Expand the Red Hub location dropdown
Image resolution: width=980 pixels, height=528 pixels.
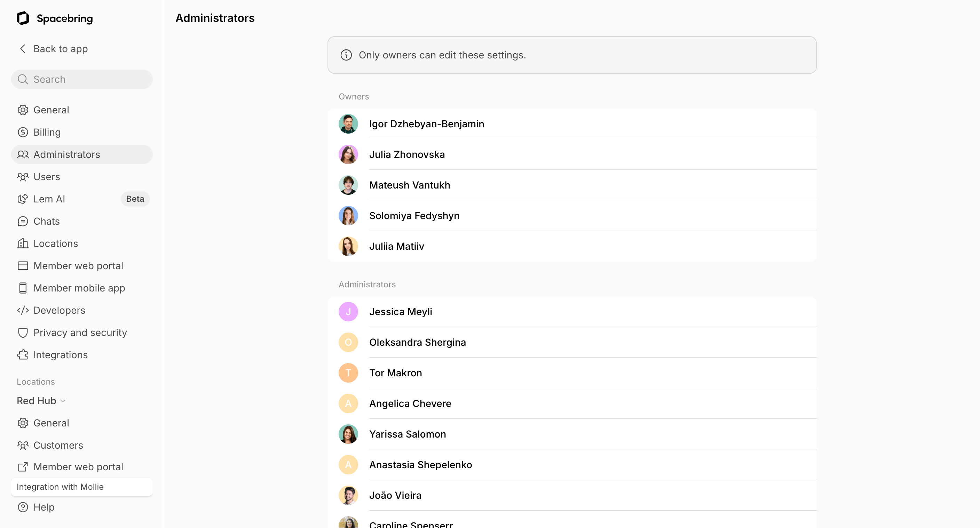(41, 401)
